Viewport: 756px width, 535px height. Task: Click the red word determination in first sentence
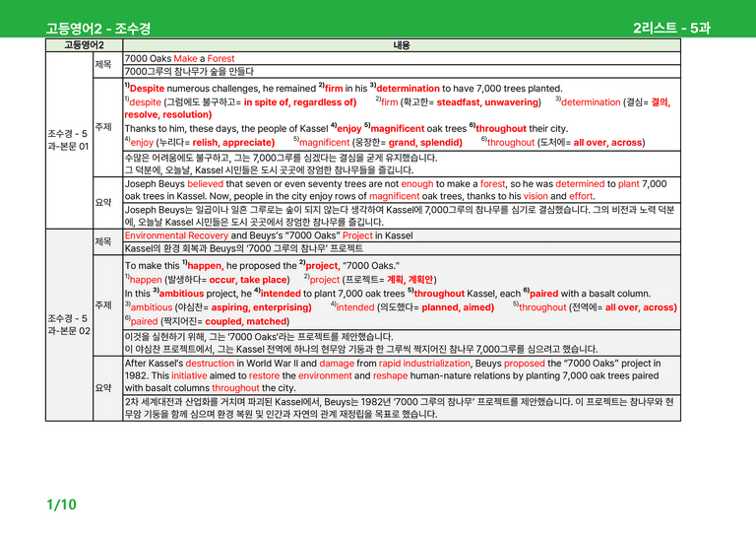pos(408,89)
